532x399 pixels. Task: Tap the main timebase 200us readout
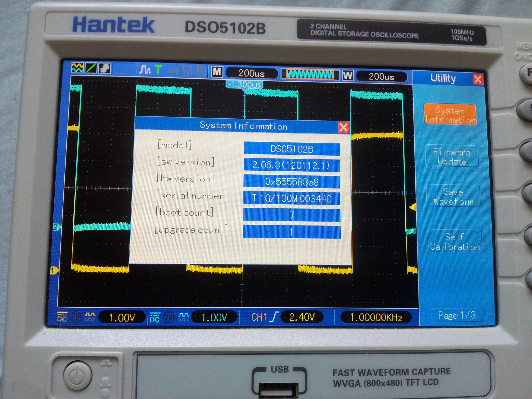[251, 73]
